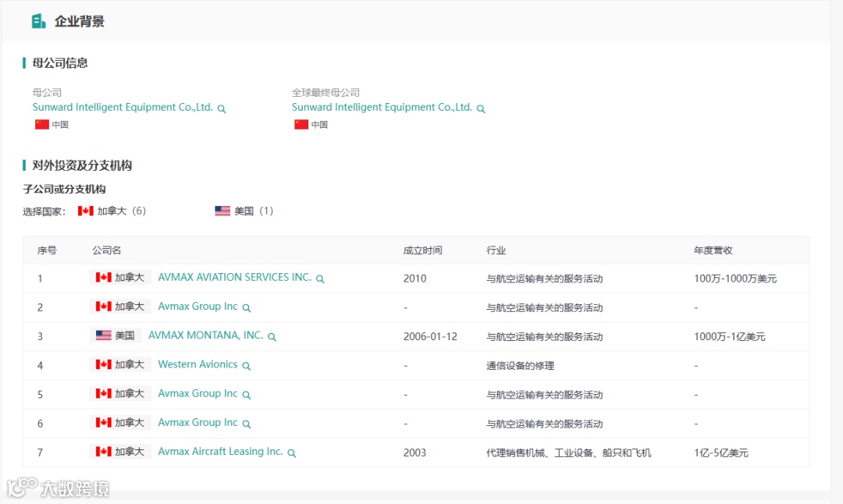
Task: Open global ultimate parent Sunward Intelligent Equipment link
Action: [382, 107]
